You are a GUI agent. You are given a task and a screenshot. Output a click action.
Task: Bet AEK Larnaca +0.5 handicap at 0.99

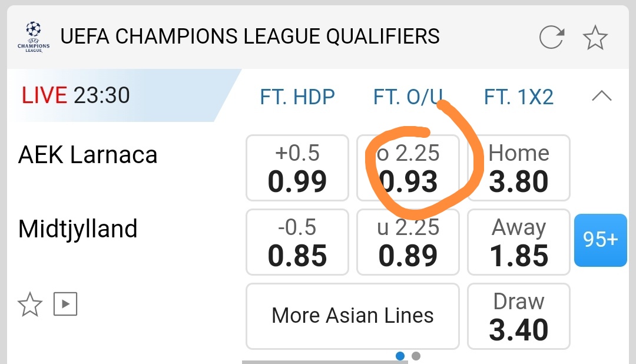(297, 168)
